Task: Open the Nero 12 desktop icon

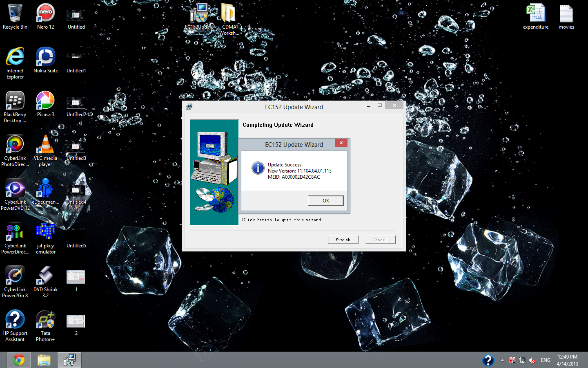Action: tap(45, 17)
